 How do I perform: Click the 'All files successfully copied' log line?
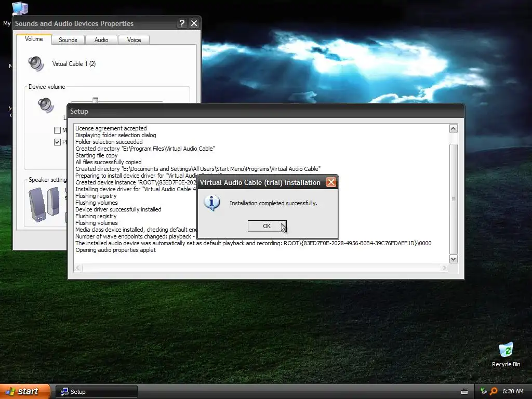point(108,162)
